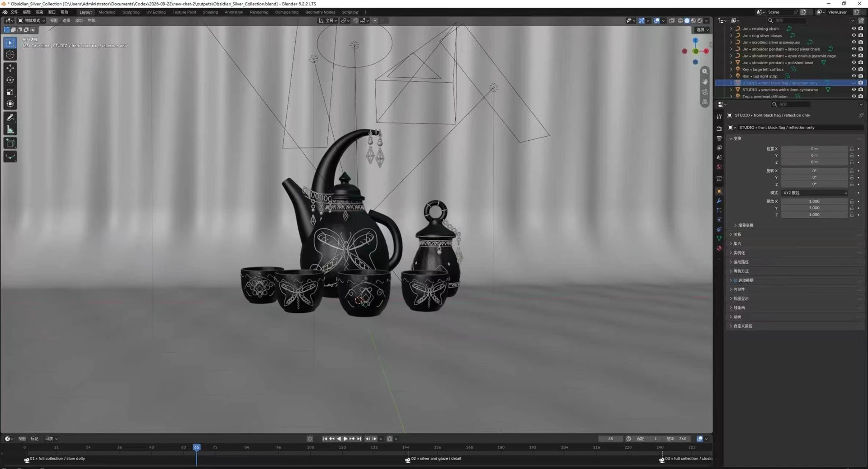Activate the Rotate tool
The image size is (868, 469).
tap(10, 80)
